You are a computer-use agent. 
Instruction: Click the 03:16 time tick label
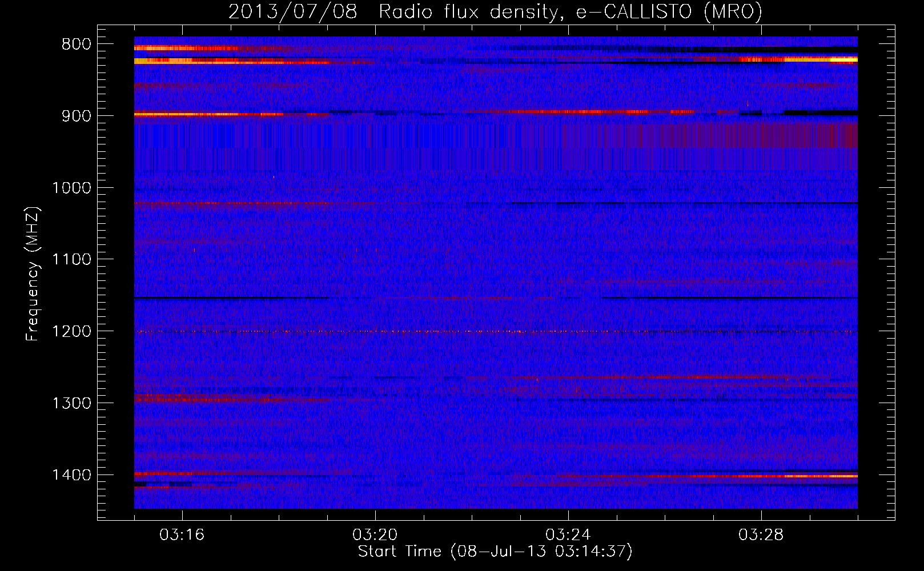(x=182, y=535)
